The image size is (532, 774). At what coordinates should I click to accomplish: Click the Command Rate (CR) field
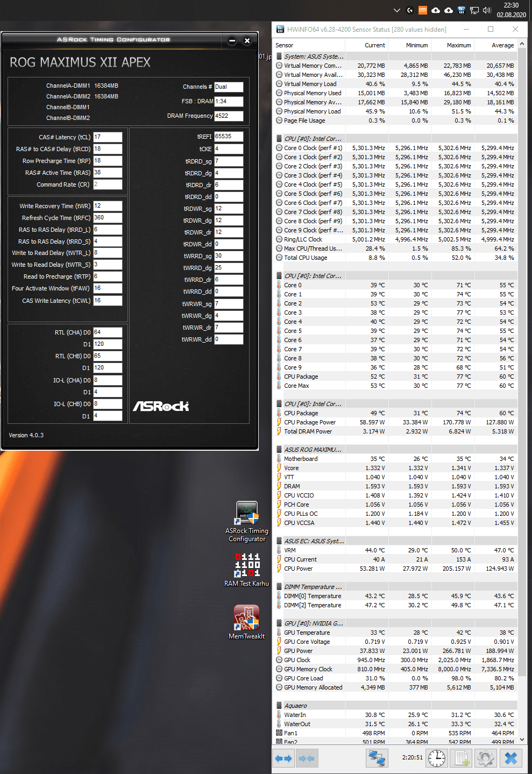click(x=108, y=184)
